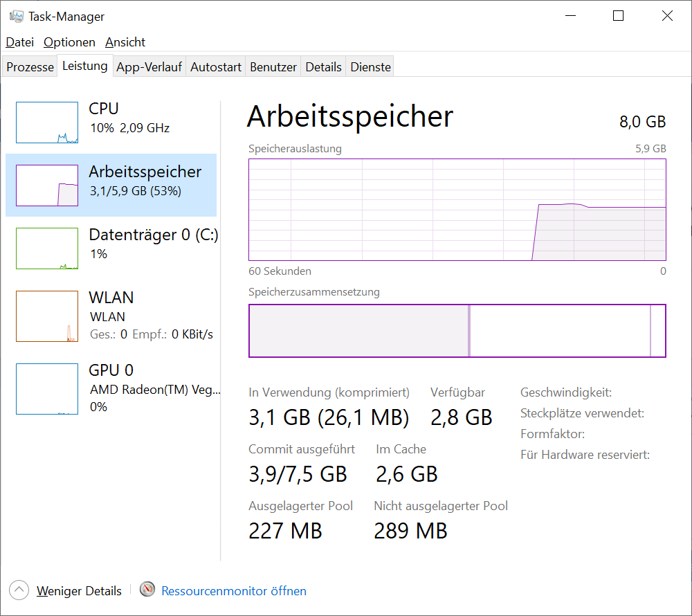Click the Task-Manager title bar icon
This screenshot has width=692, height=616.
click(x=17, y=16)
